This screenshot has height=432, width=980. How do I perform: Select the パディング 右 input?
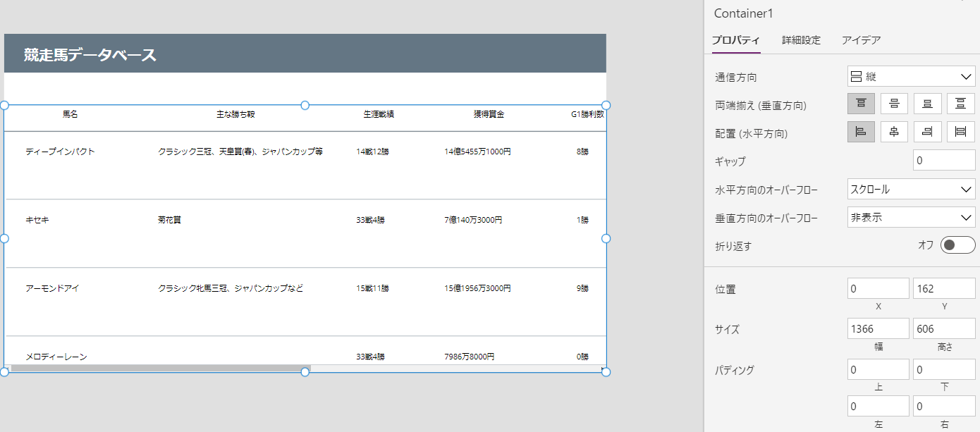click(x=944, y=406)
